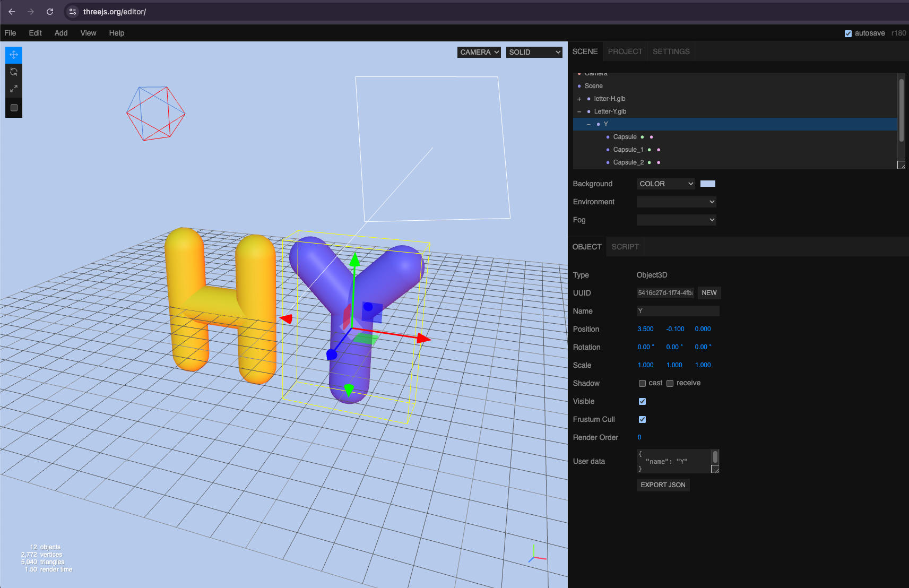Click the EXPORT JSON button
This screenshot has width=909, height=588.
[663, 485]
